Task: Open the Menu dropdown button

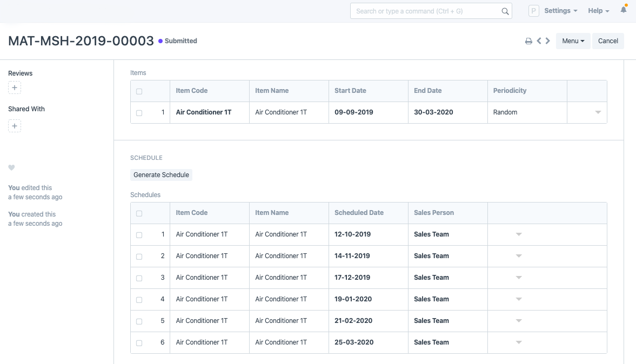Action: tap(573, 41)
